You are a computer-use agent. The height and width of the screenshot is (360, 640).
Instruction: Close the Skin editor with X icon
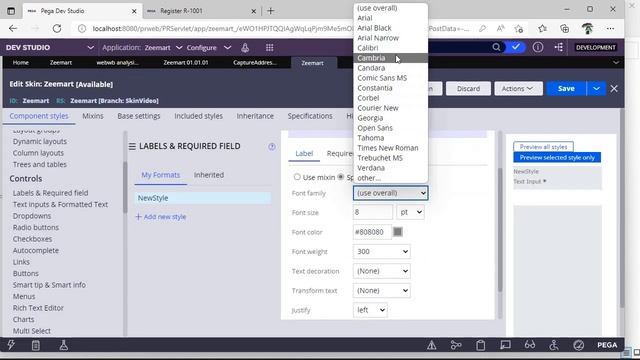[614, 89]
